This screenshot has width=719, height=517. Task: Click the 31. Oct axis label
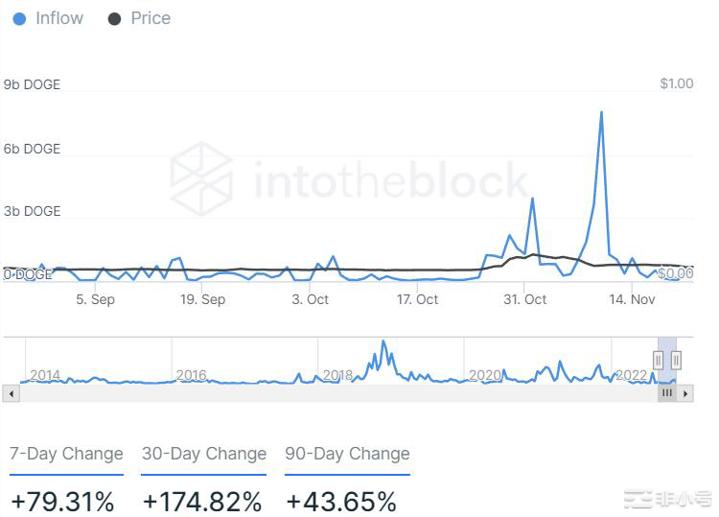(x=525, y=299)
